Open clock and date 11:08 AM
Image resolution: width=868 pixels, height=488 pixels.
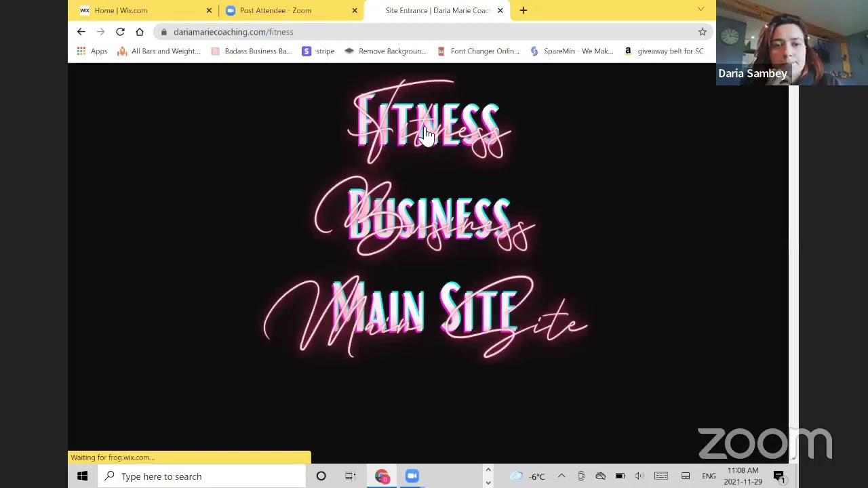coord(743,476)
